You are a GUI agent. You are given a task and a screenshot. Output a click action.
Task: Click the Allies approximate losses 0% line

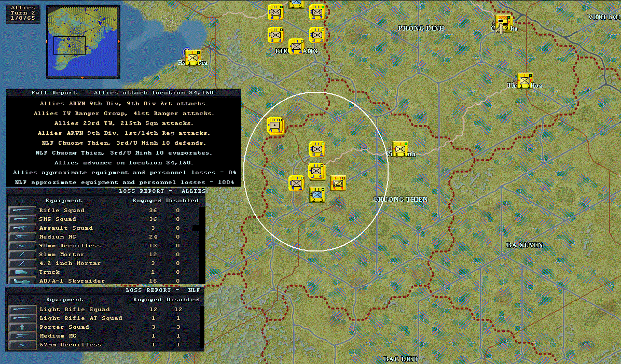125,173
